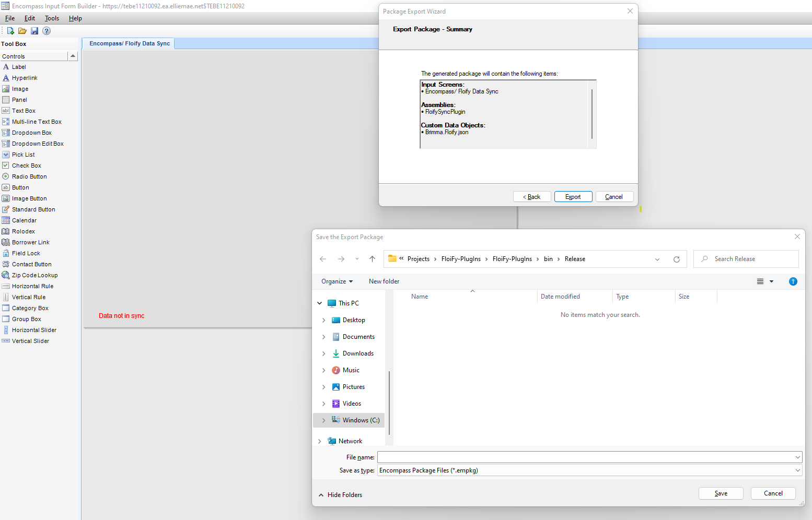Viewport: 812px width, 520px height.
Task: Open the Tools menu
Action: [x=52, y=18]
